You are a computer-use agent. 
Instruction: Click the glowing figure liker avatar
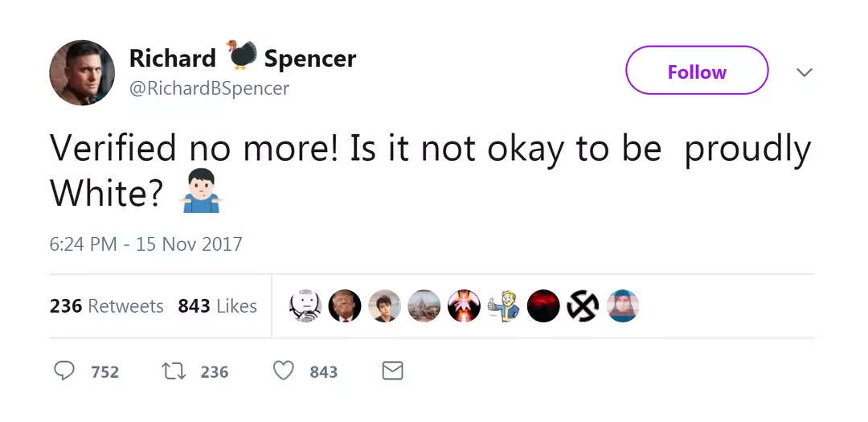[464, 306]
